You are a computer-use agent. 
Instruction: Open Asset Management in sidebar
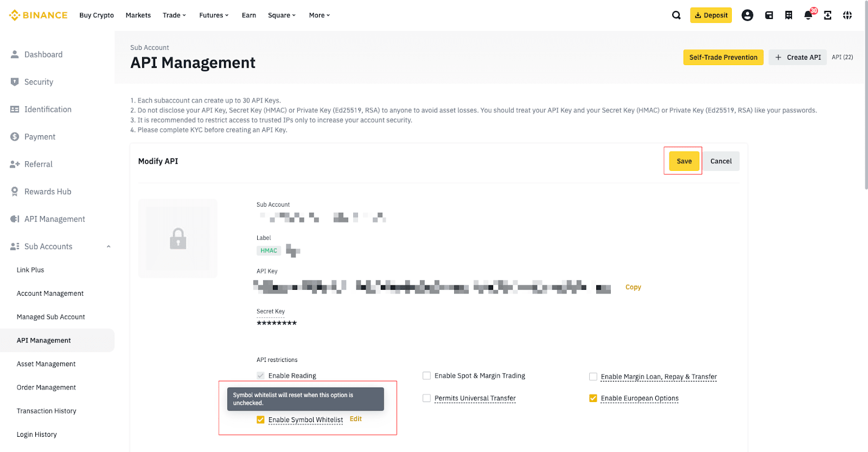tap(46, 364)
